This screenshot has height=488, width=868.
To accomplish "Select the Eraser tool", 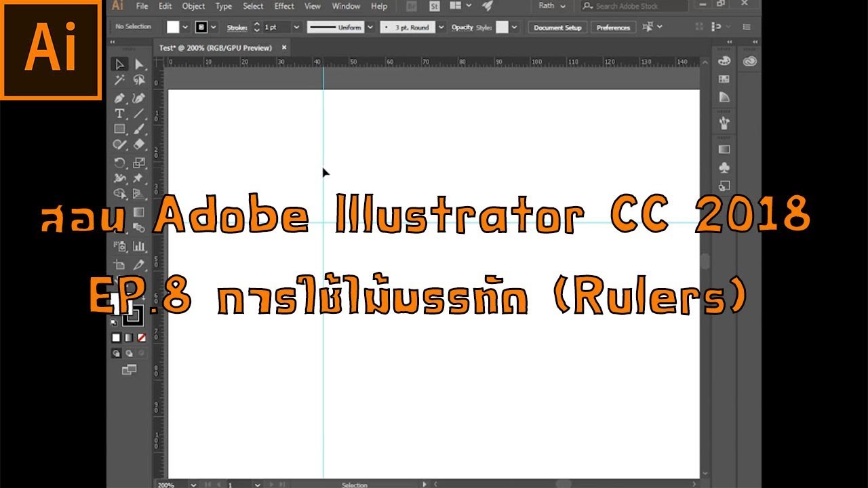I will (139, 145).
